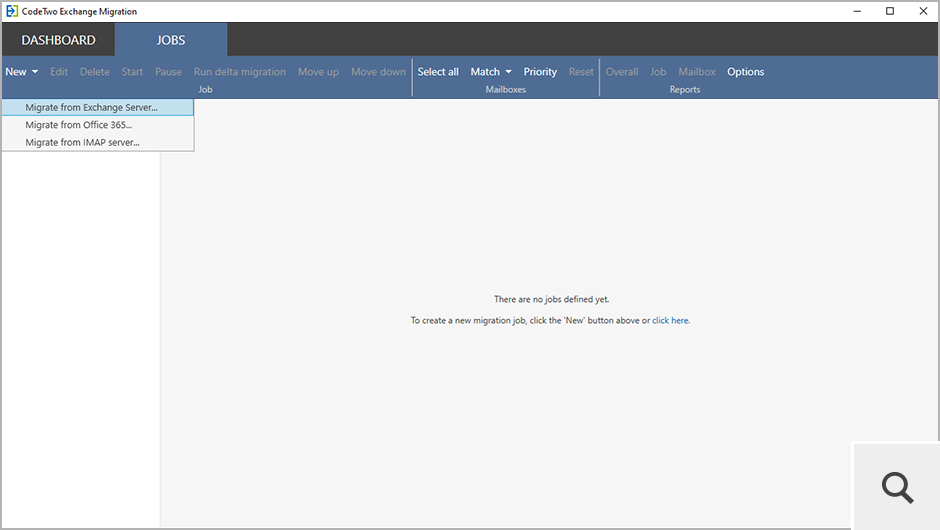Minimize the CodeTwo Exchange Migration window
Screen dimensions: 940x530
[858, 11]
